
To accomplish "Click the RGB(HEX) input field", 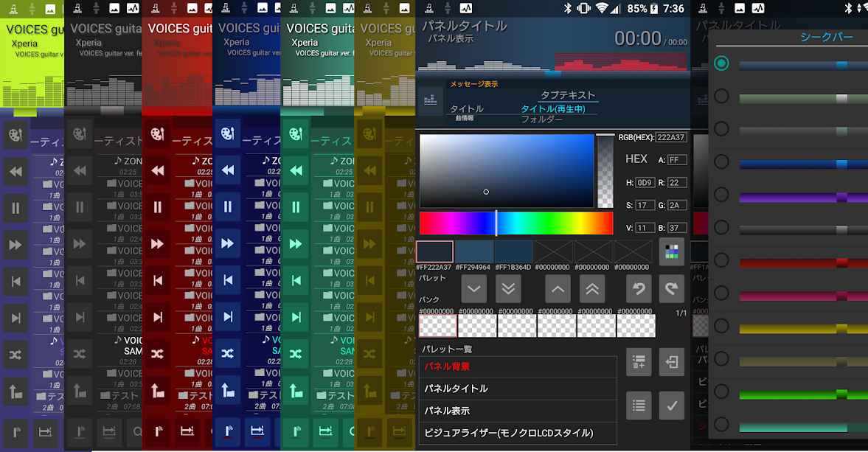I will point(670,137).
